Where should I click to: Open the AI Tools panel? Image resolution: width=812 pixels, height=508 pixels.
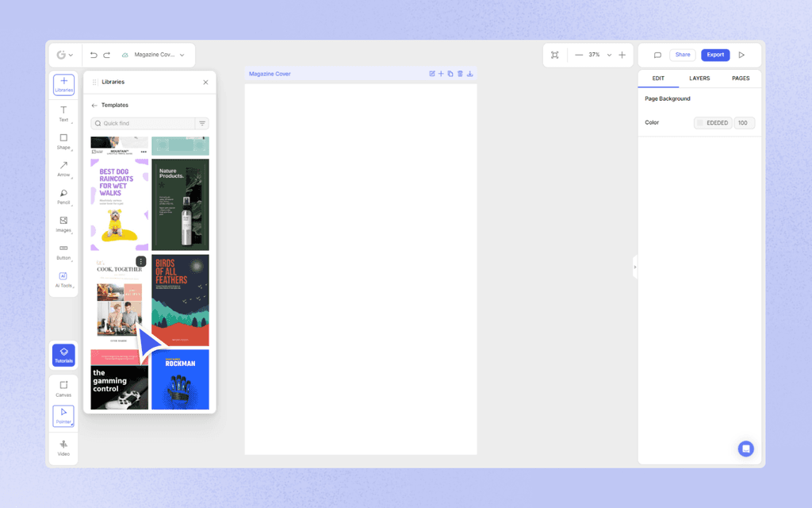tap(63, 280)
